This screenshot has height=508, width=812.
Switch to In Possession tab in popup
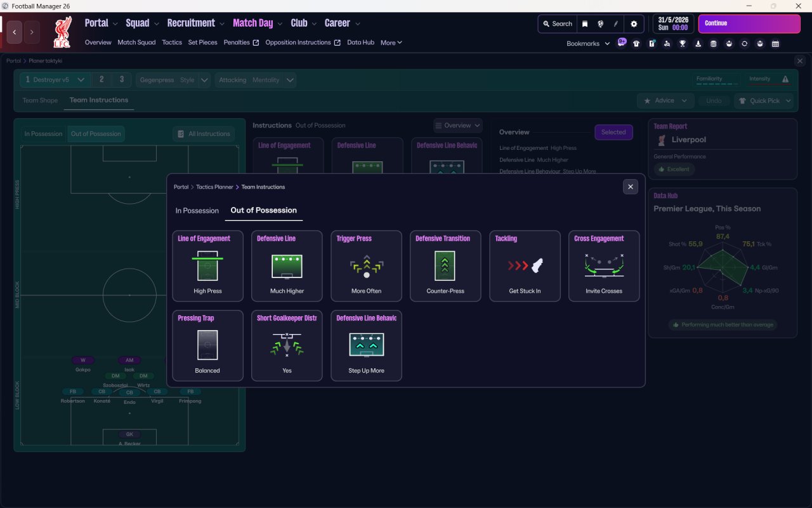[197, 211]
